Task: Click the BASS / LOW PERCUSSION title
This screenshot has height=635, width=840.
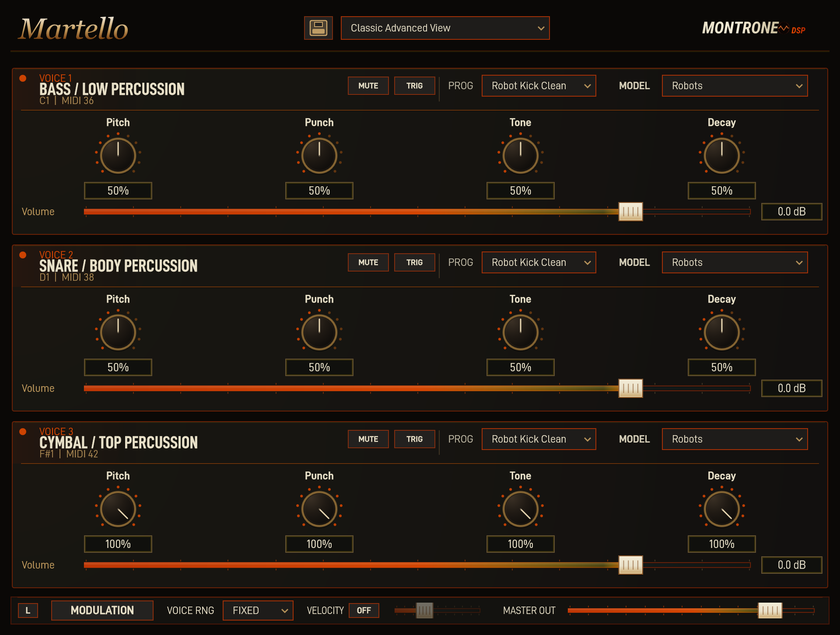Action: click(x=112, y=89)
